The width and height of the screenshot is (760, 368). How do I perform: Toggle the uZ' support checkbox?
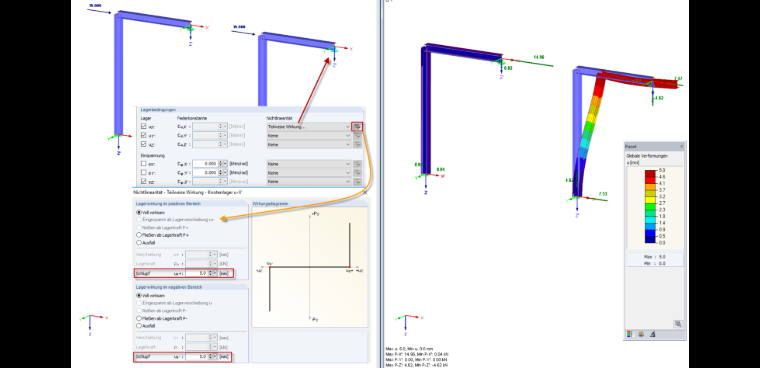point(143,144)
